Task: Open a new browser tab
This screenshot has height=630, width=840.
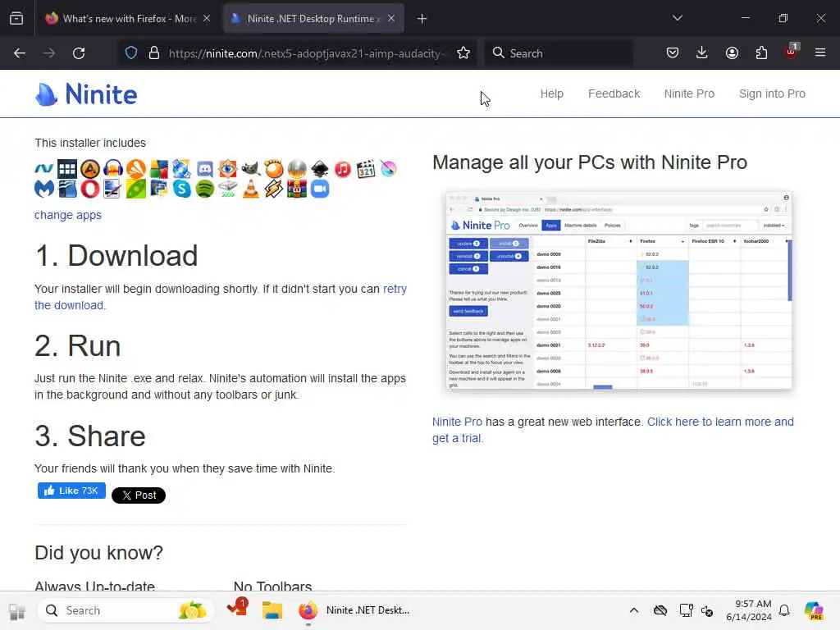Action: click(422, 19)
